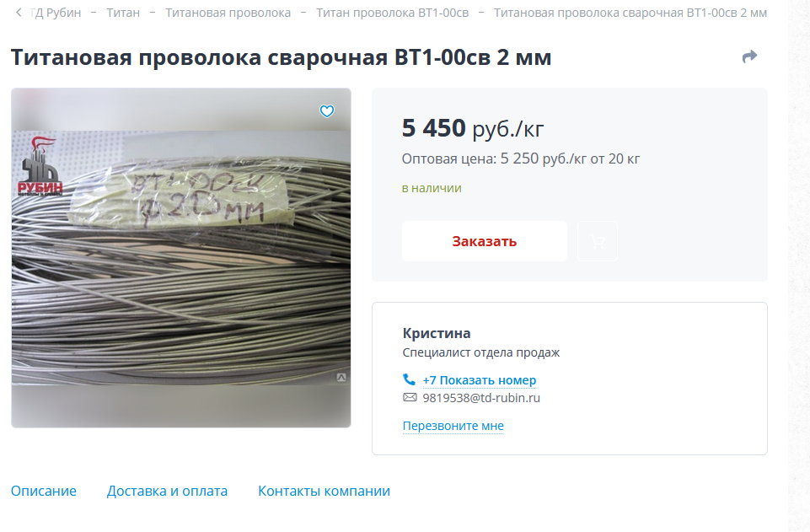This screenshot has width=810, height=532.
Task: Click the Рубин logo on photo
Action: pos(40,166)
